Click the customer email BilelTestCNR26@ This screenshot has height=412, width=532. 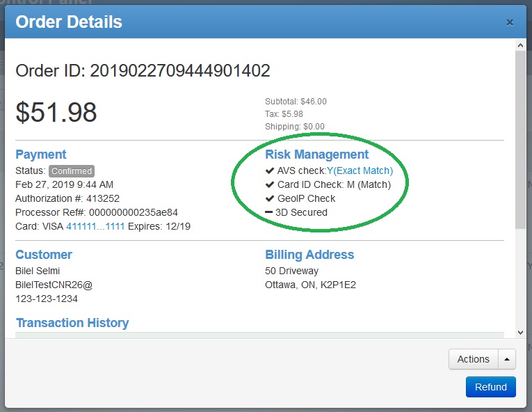(54, 285)
